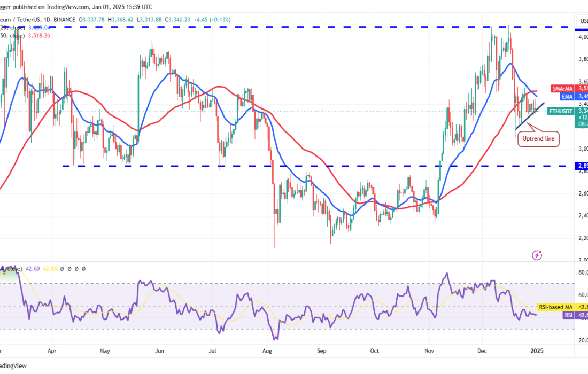
Task: Select the SMA value 3,518.26 legend
Action: pos(41,36)
